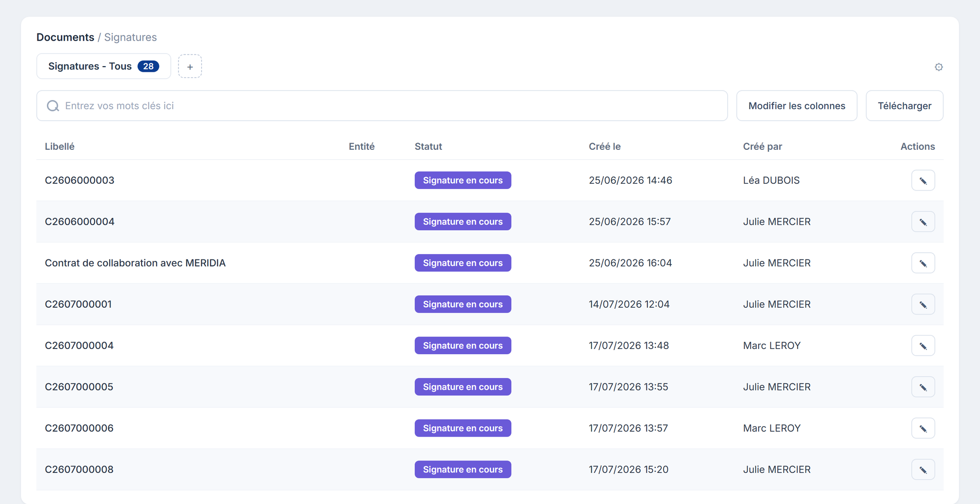Click Signatures breadcrumb
Image resolution: width=980 pixels, height=504 pixels.
click(131, 37)
